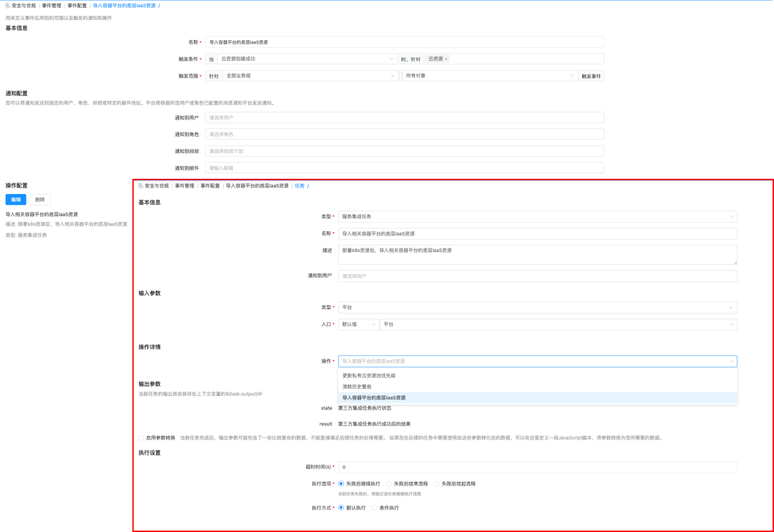The height and width of the screenshot is (532, 774).
Task: Open the 默认值 entry dropdown
Action: [x=358, y=324]
